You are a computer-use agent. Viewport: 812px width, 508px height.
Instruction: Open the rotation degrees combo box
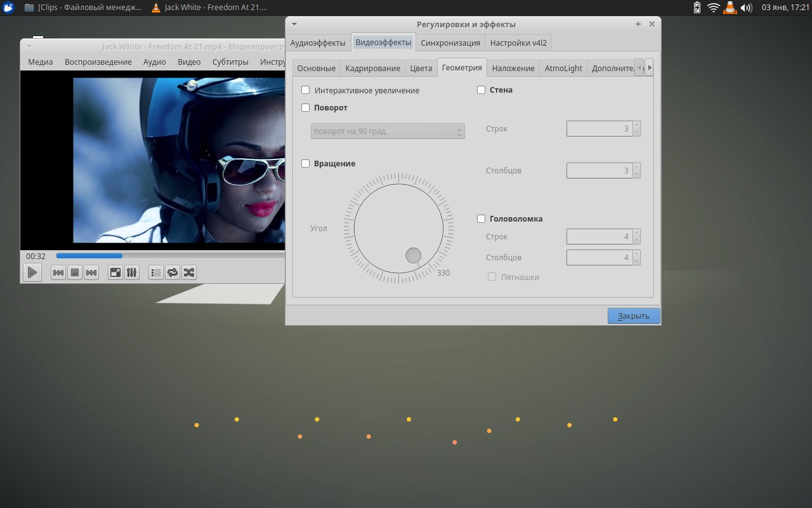pyautogui.click(x=387, y=131)
